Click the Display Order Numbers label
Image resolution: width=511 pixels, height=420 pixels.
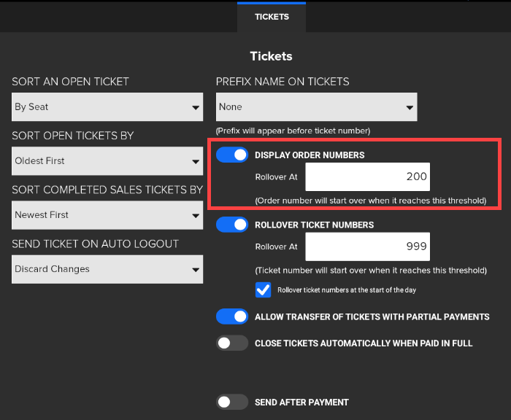(310, 155)
